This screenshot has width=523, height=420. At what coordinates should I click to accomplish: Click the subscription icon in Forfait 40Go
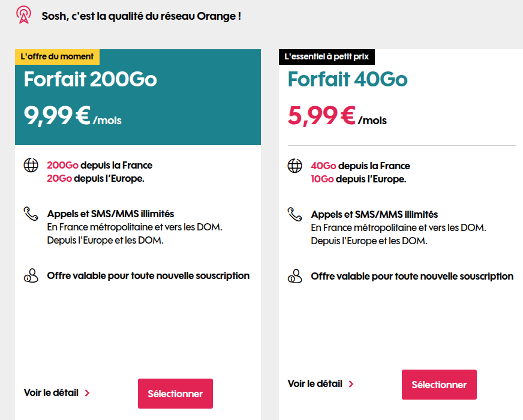294,276
